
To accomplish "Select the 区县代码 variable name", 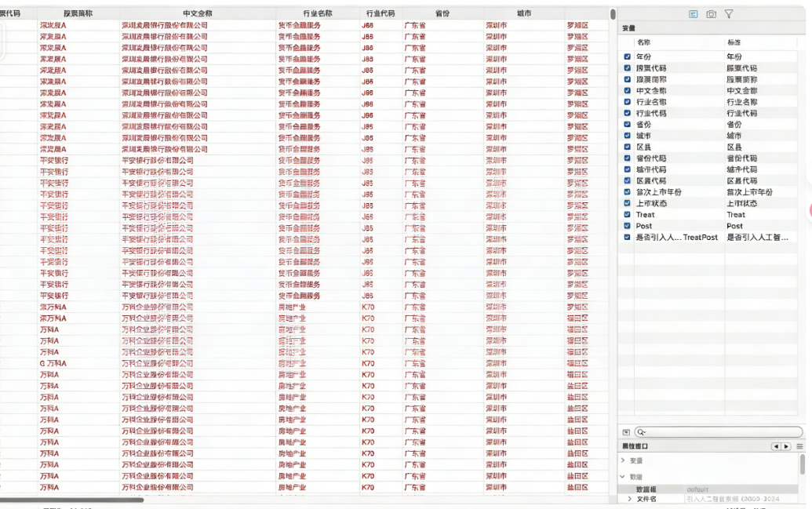I will click(651, 180).
